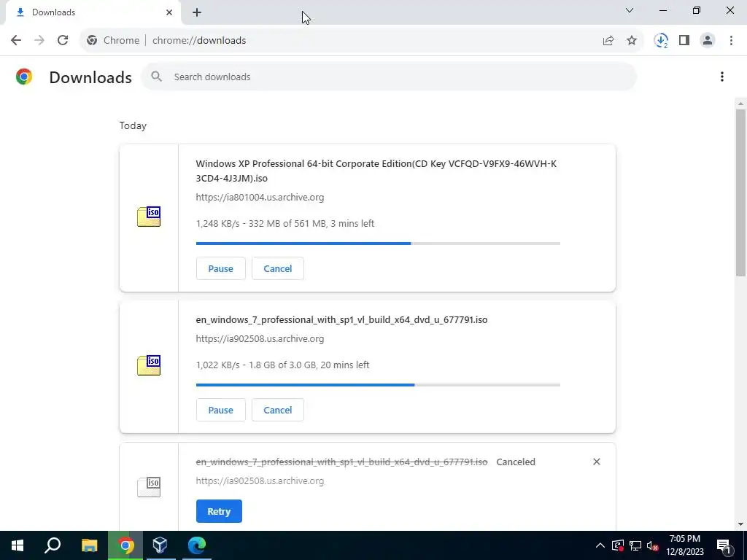The image size is (747, 560).
Task: Click the Windows XP download progress bar
Action: [378, 244]
